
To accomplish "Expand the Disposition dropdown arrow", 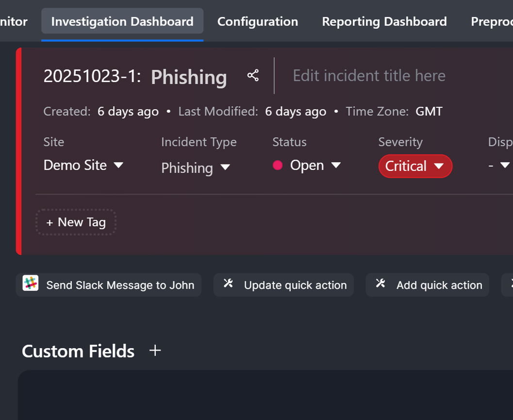I will click(504, 166).
